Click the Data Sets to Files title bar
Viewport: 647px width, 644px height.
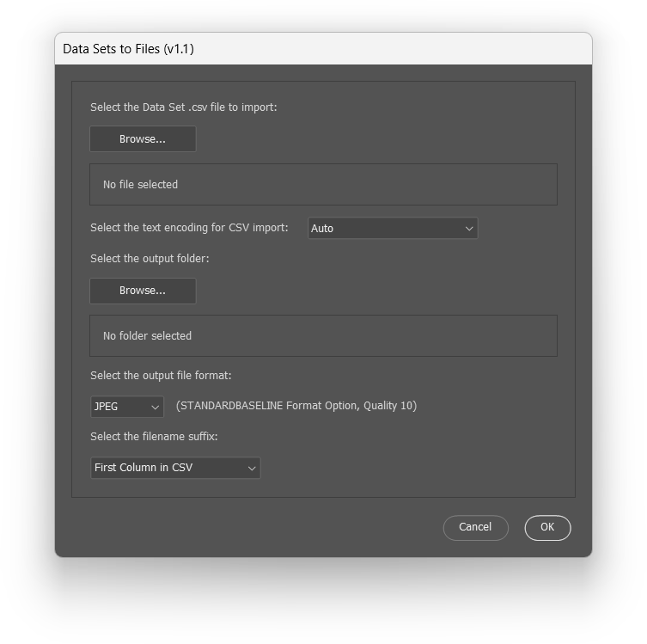click(x=323, y=49)
